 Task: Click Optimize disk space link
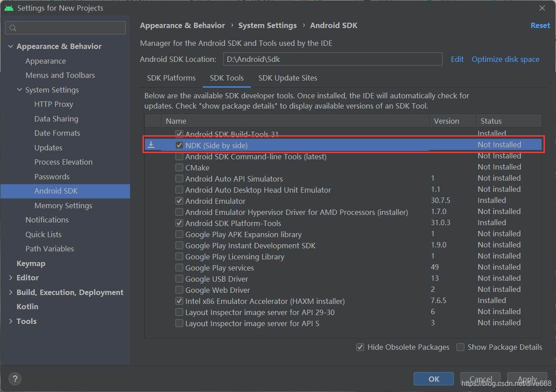506,59
